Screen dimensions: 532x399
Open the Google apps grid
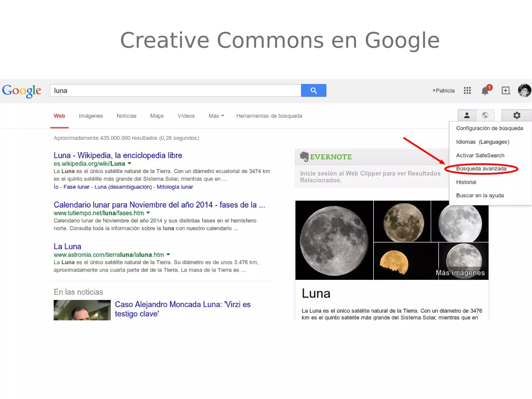coord(467,90)
